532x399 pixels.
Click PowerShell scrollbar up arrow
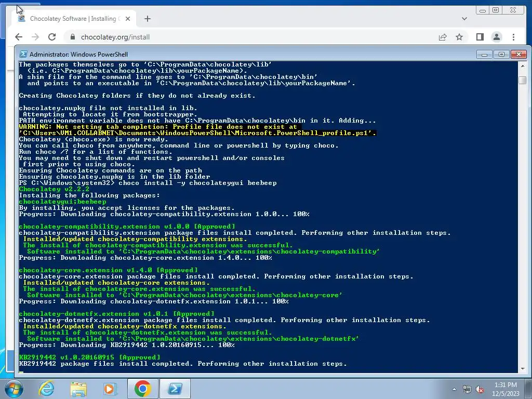coord(523,66)
